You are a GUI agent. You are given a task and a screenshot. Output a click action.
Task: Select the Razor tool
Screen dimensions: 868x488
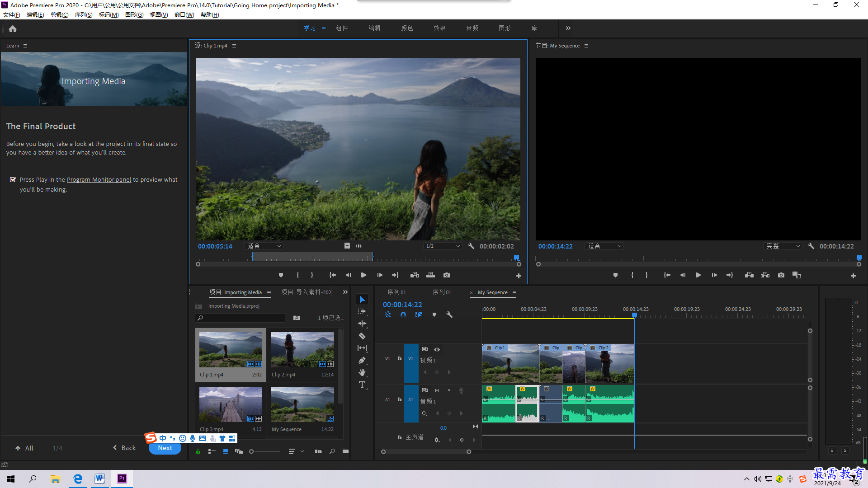(362, 336)
